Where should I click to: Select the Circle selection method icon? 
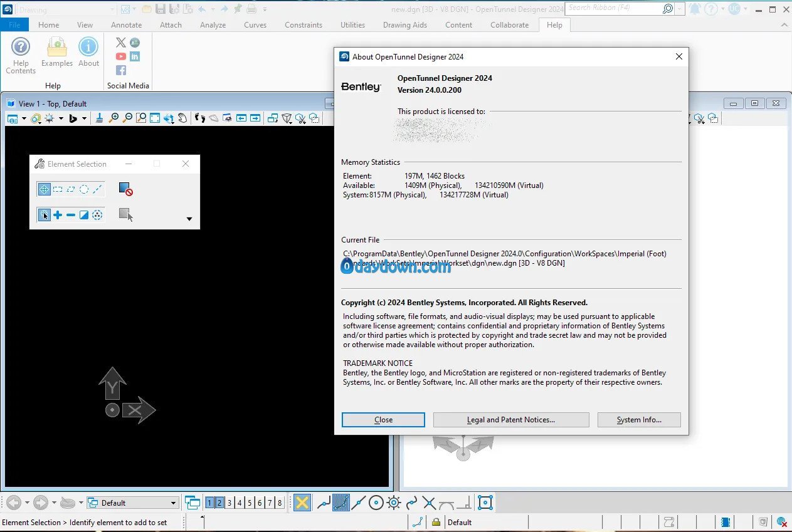pyautogui.click(x=84, y=189)
